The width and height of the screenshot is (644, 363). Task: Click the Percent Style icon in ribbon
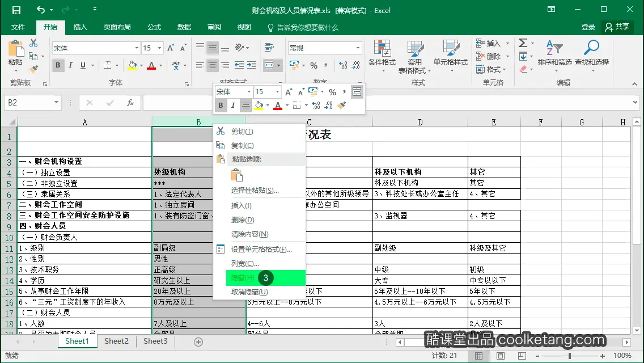pos(314,65)
